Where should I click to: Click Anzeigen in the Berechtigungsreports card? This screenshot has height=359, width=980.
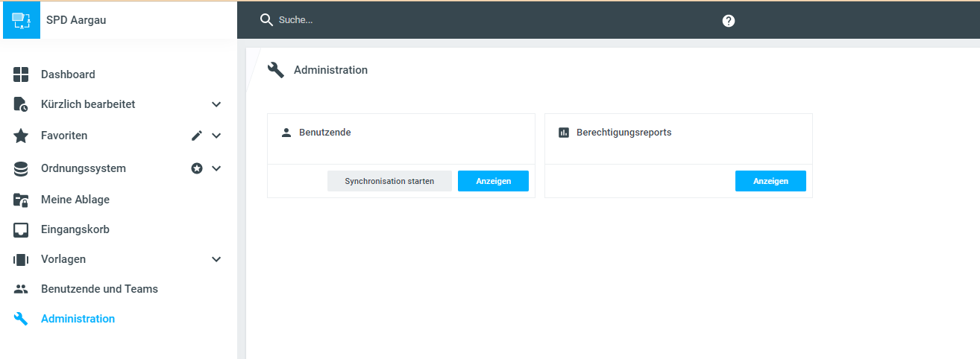pos(770,181)
